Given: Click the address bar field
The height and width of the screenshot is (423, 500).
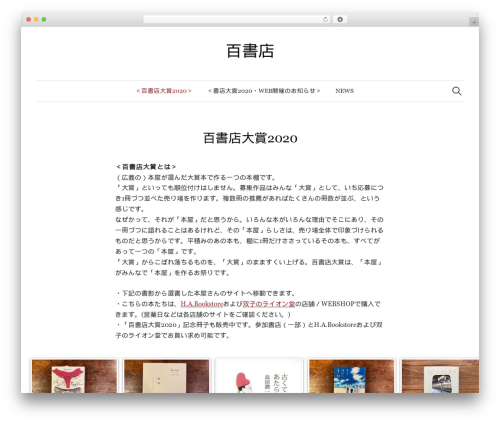Looking at the screenshot, I should [x=236, y=19].
